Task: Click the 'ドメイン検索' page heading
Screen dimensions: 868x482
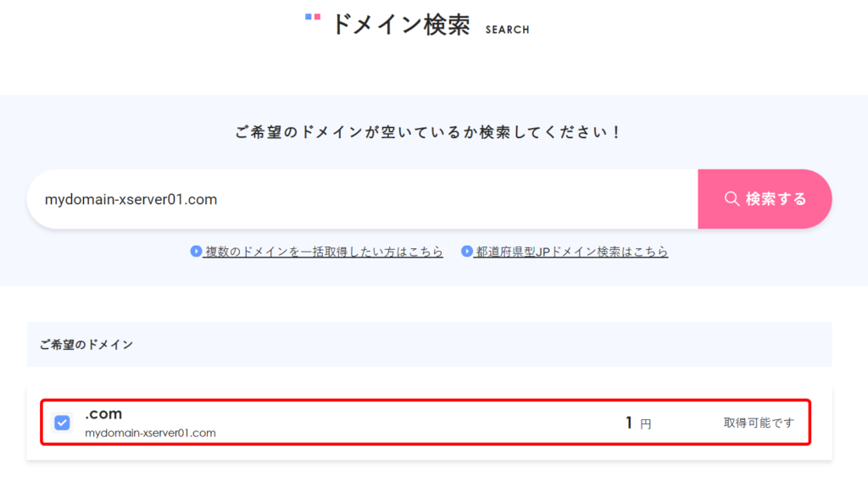Action: (x=401, y=25)
